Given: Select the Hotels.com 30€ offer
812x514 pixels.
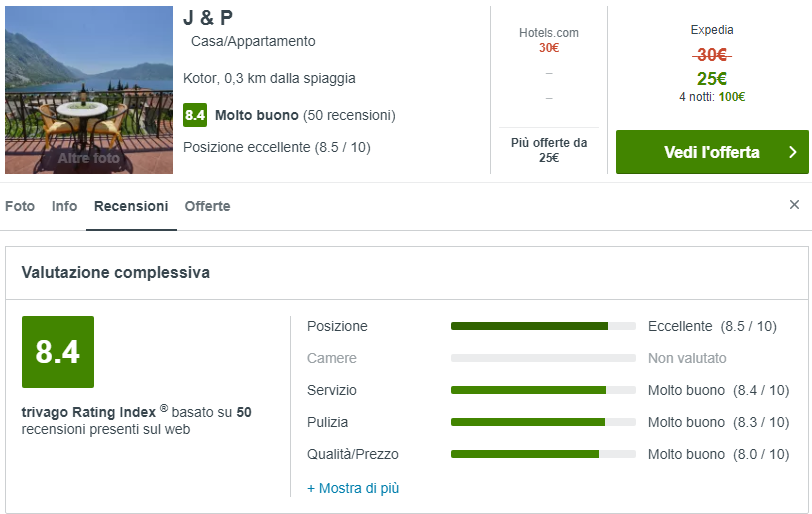Looking at the screenshot, I should point(548,40).
